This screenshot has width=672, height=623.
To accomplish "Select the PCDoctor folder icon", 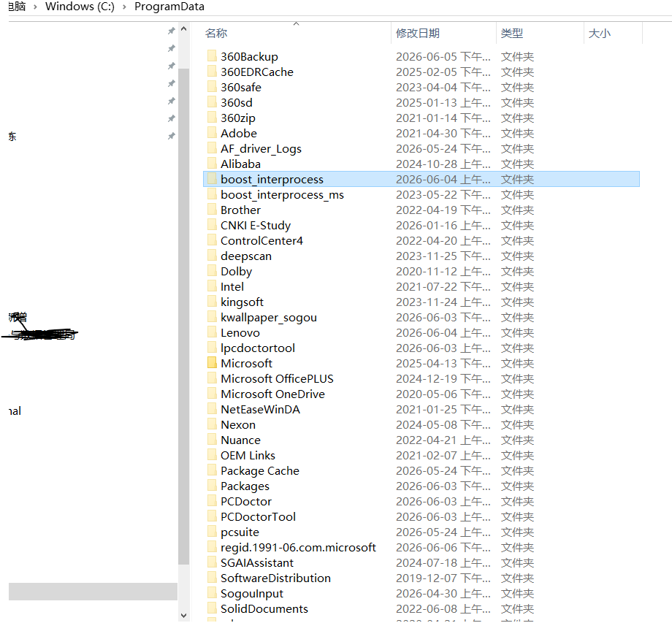I will pos(212,501).
